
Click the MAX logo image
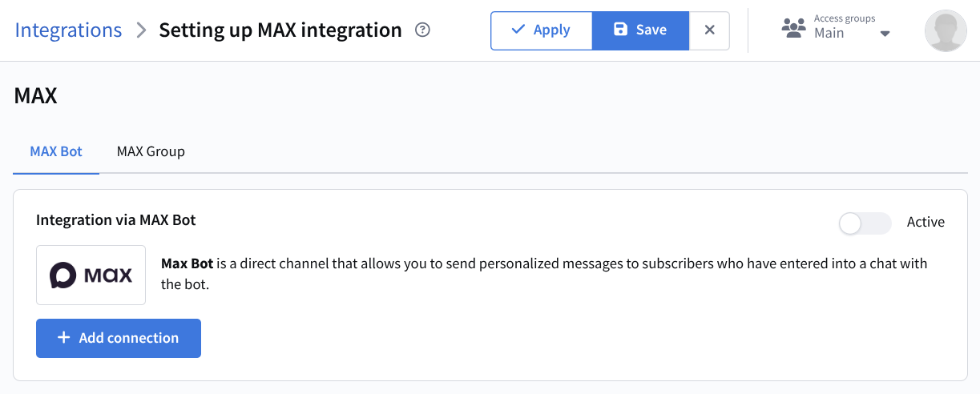pos(91,275)
